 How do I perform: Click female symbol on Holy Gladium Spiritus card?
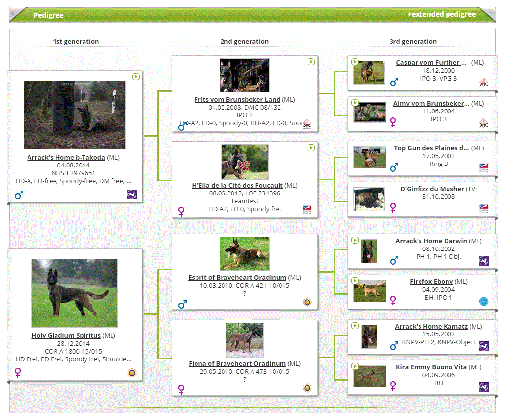pyautogui.click(x=18, y=373)
